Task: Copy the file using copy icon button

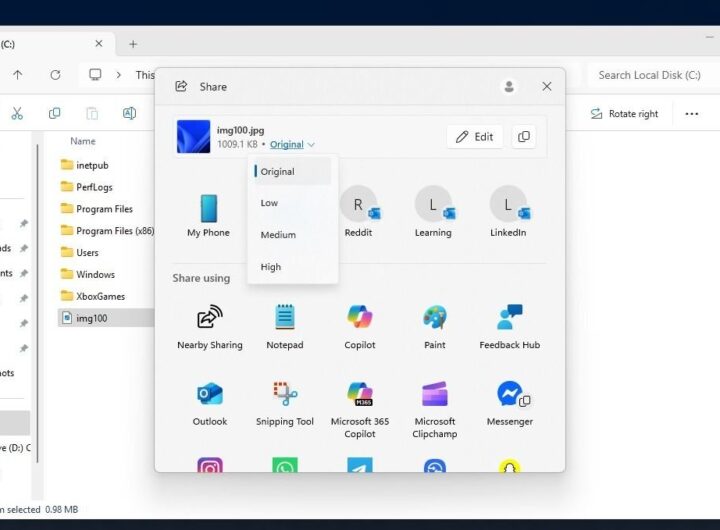Action: pyautogui.click(x=523, y=137)
